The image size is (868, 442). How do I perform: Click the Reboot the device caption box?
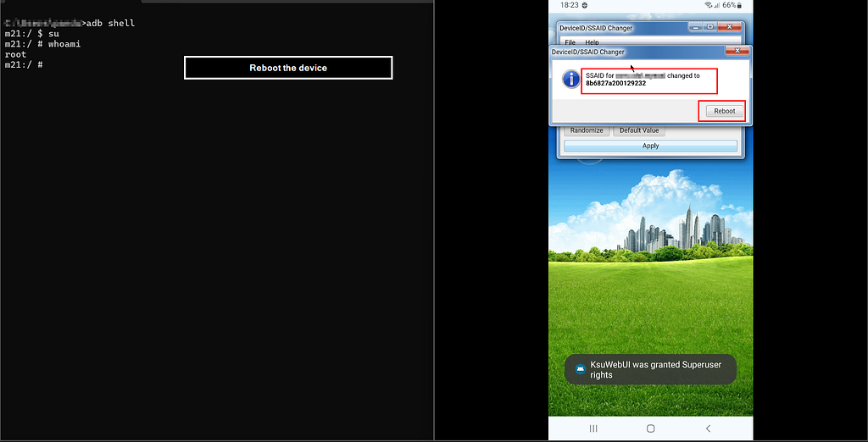tap(288, 68)
